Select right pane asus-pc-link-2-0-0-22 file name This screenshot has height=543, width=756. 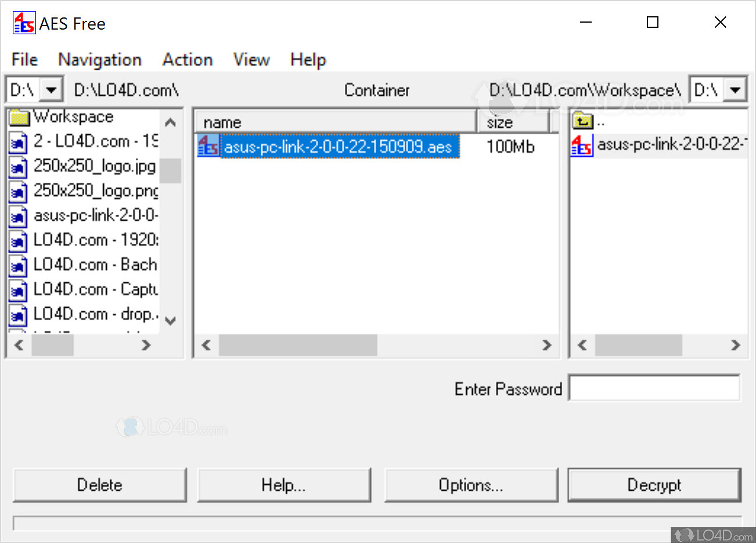672,144
